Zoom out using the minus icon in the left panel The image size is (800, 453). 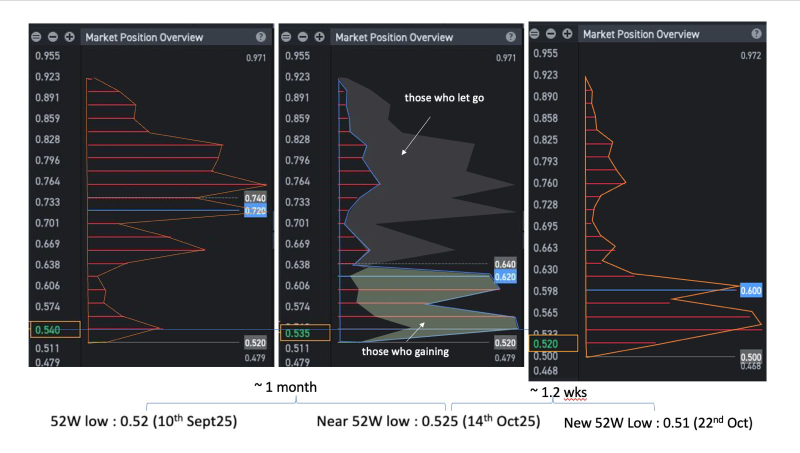[x=52, y=37]
